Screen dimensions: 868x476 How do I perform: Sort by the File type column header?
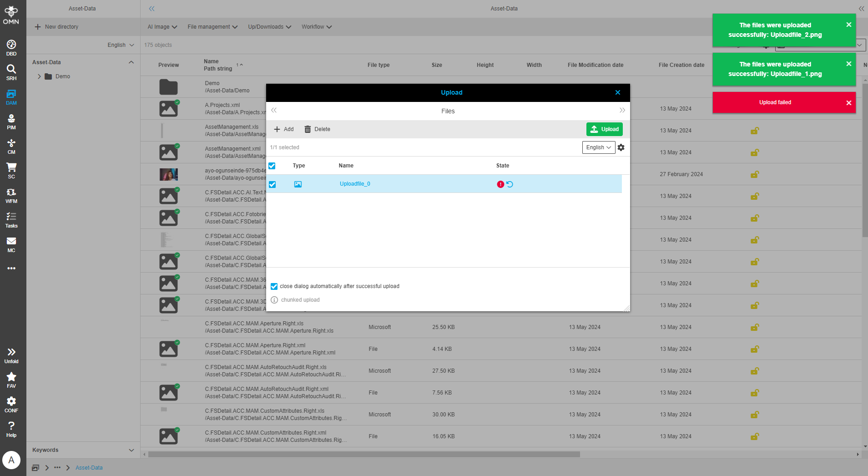pyautogui.click(x=378, y=65)
